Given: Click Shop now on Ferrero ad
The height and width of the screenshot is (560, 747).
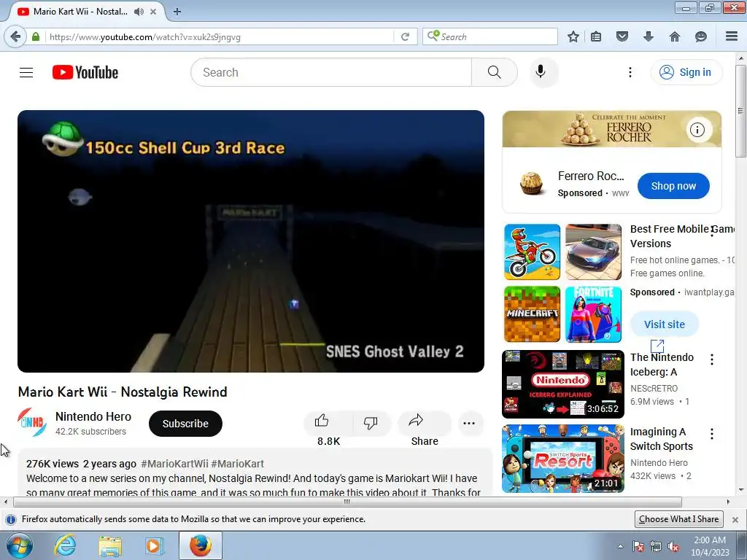Looking at the screenshot, I should click(673, 186).
